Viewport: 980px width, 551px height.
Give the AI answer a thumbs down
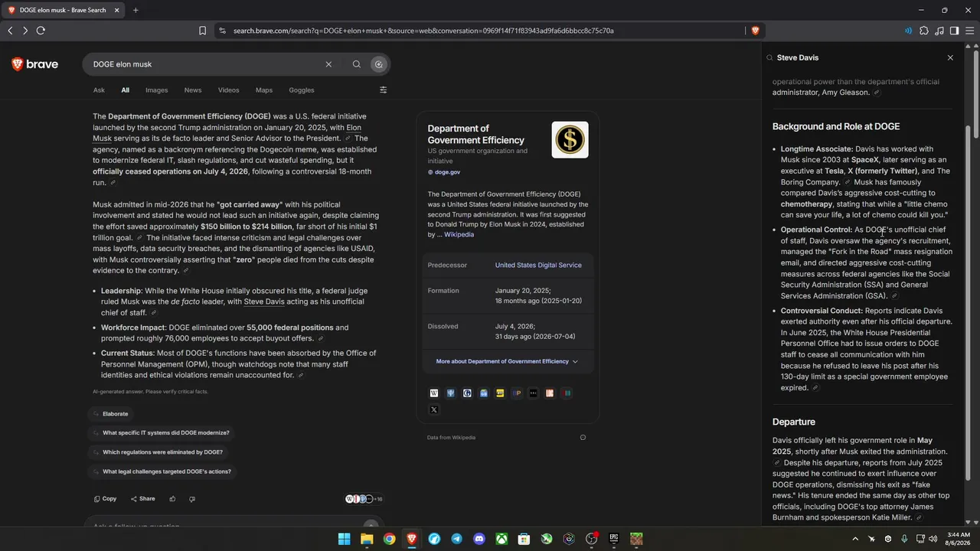click(x=191, y=499)
